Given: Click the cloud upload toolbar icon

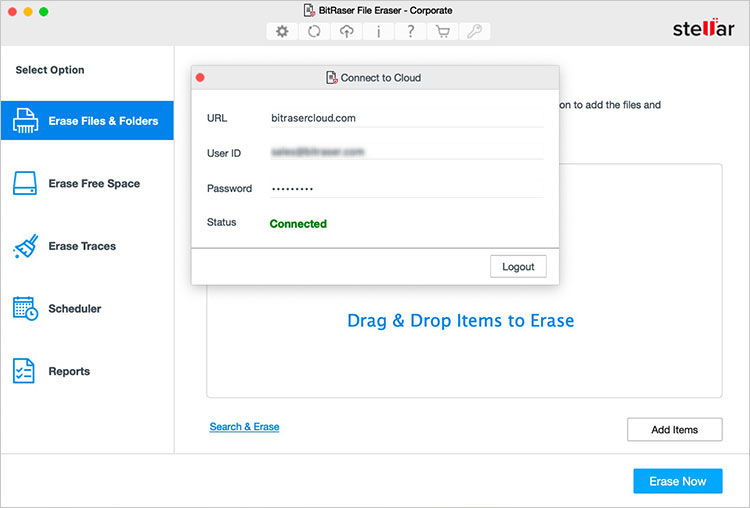Looking at the screenshot, I should (x=346, y=32).
